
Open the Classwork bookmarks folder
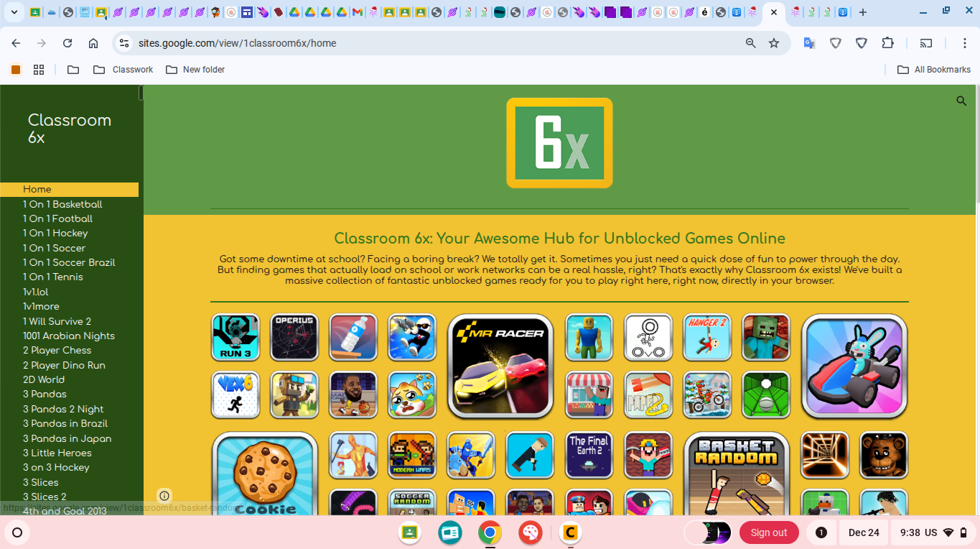(x=123, y=70)
